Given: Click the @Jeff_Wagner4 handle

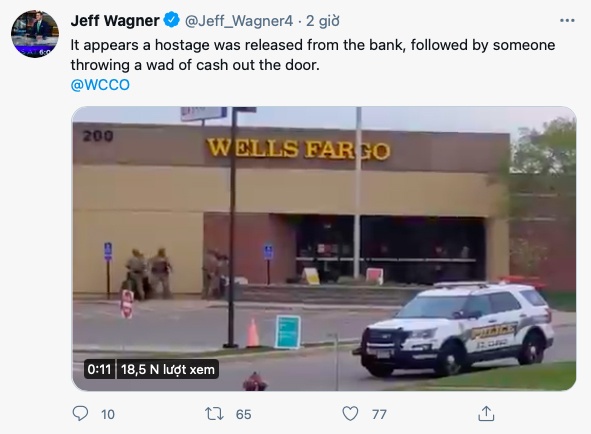Looking at the screenshot, I should (239, 21).
